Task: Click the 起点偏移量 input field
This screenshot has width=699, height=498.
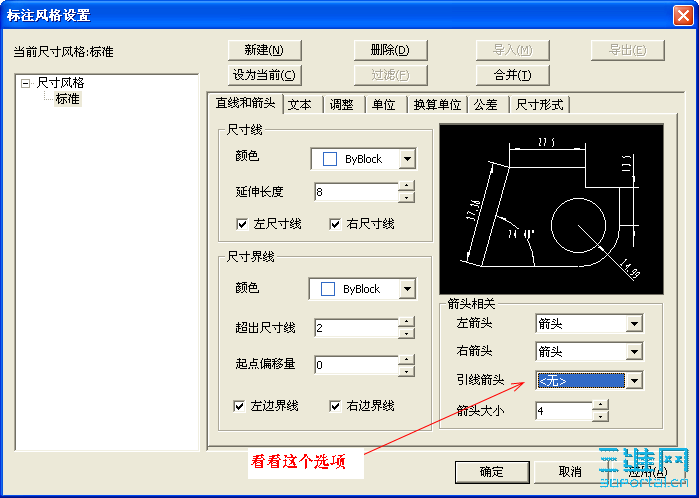Action: (x=356, y=365)
